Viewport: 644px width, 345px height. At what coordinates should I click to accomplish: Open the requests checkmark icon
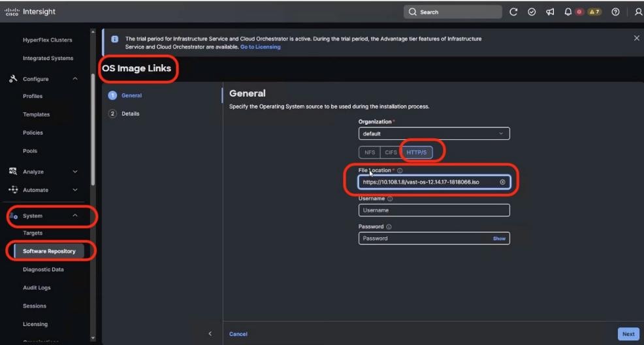pos(532,12)
